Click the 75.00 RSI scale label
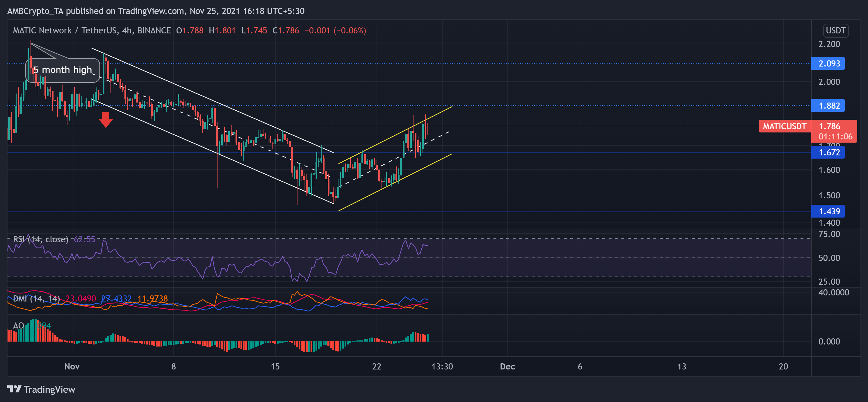868x402 pixels. point(829,234)
